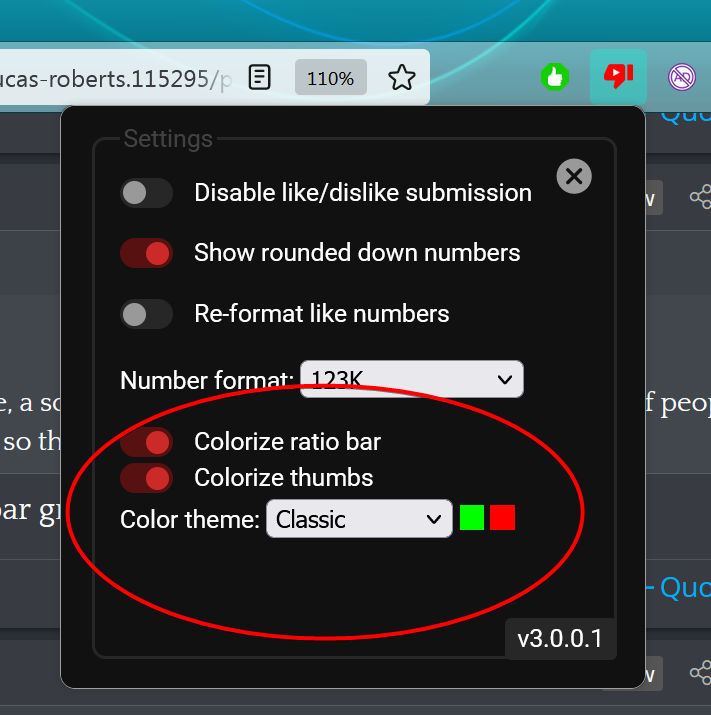
Task: Click the green thumbs-up extension icon
Action: pos(555,77)
